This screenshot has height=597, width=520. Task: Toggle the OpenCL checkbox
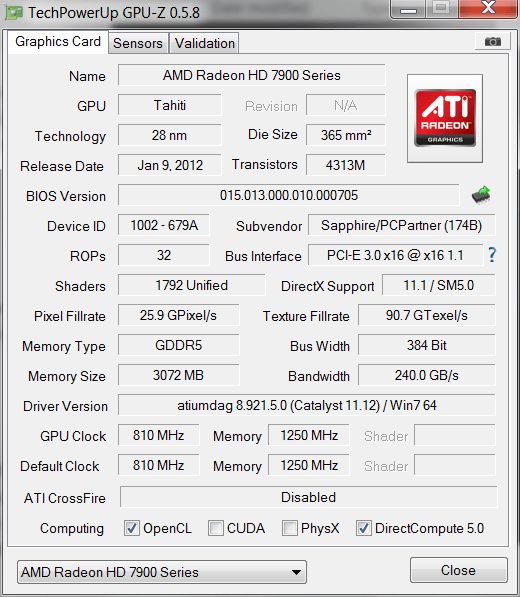click(132, 528)
